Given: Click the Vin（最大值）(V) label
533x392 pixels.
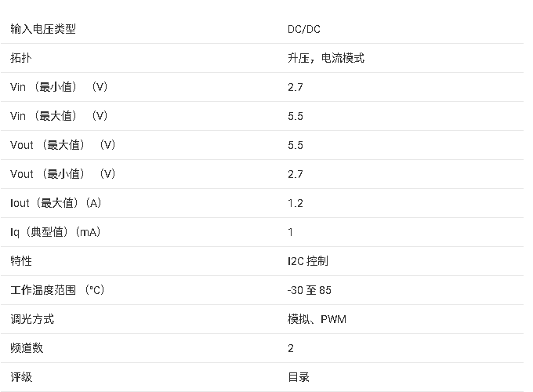Looking at the screenshot, I should click(59, 116).
